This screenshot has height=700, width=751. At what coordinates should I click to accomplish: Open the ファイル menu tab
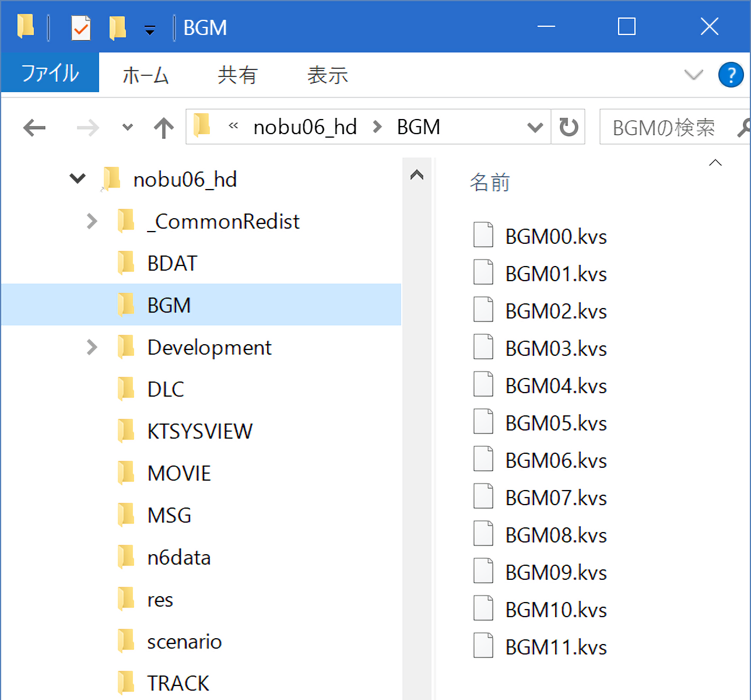(50, 73)
